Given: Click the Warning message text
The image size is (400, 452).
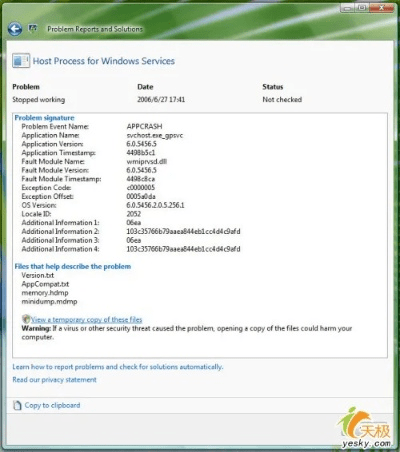Looking at the screenshot, I should point(187,333).
